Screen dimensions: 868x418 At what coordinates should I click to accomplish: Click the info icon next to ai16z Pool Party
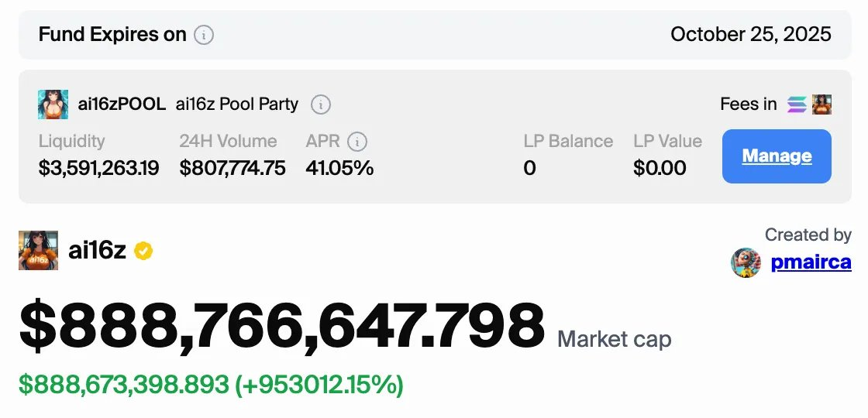(x=321, y=104)
